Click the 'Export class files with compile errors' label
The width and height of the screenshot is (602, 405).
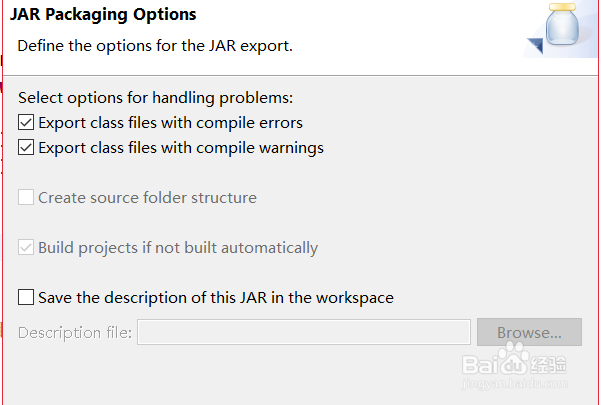pyautogui.click(x=170, y=123)
